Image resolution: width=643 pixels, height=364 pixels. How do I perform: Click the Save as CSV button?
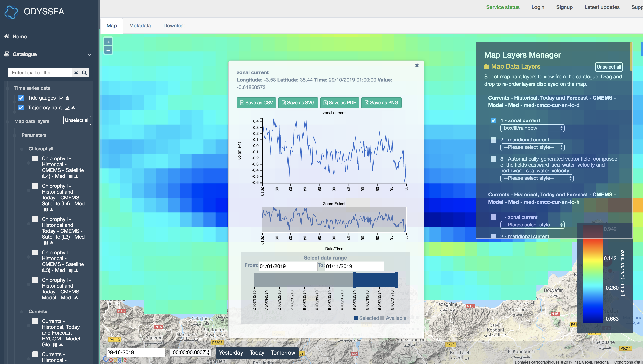point(256,103)
